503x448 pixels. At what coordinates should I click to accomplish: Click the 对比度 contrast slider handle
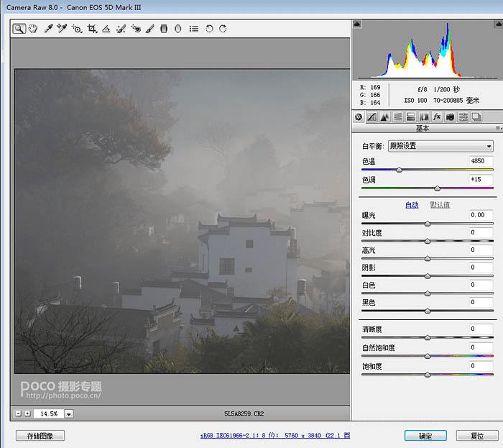[x=428, y=241]
